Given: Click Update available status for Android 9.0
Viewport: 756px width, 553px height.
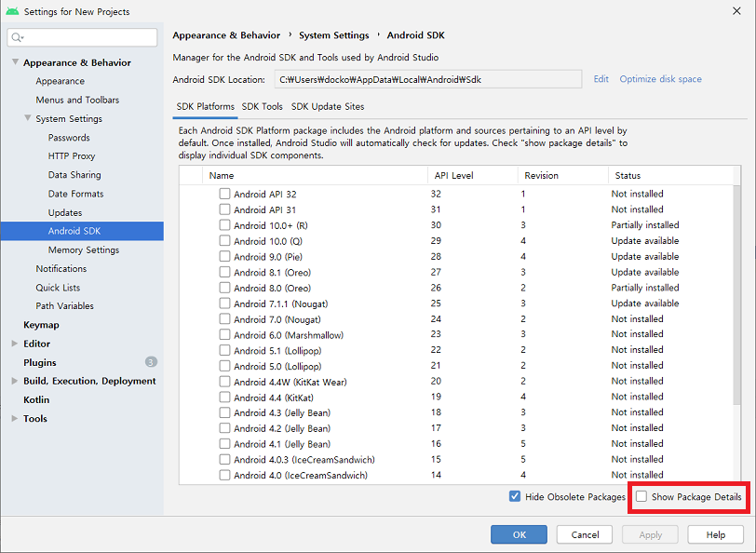Looking at the screenshot, I should click(645, 257).
